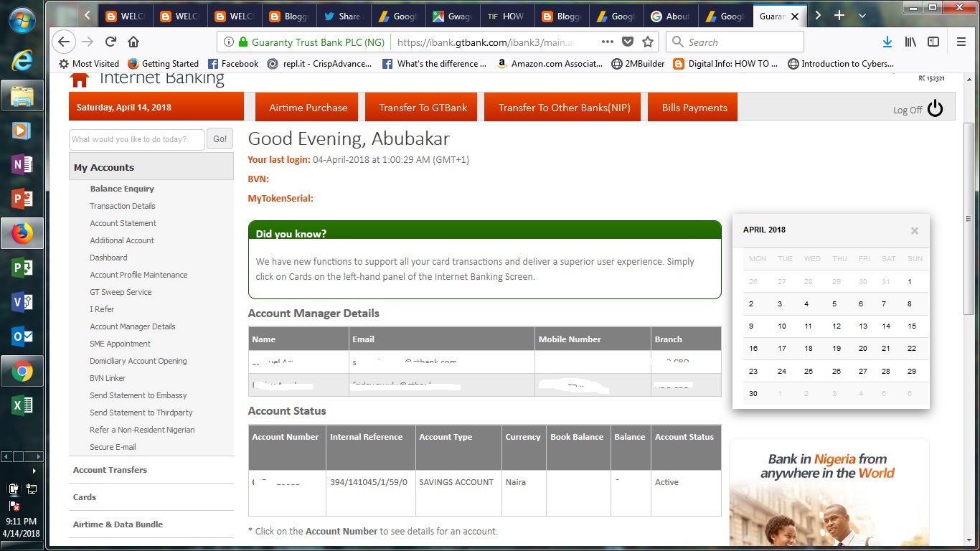Open Transfer To Other Banks(NIP) tab
980x551 pixels.
coord(564,108)
